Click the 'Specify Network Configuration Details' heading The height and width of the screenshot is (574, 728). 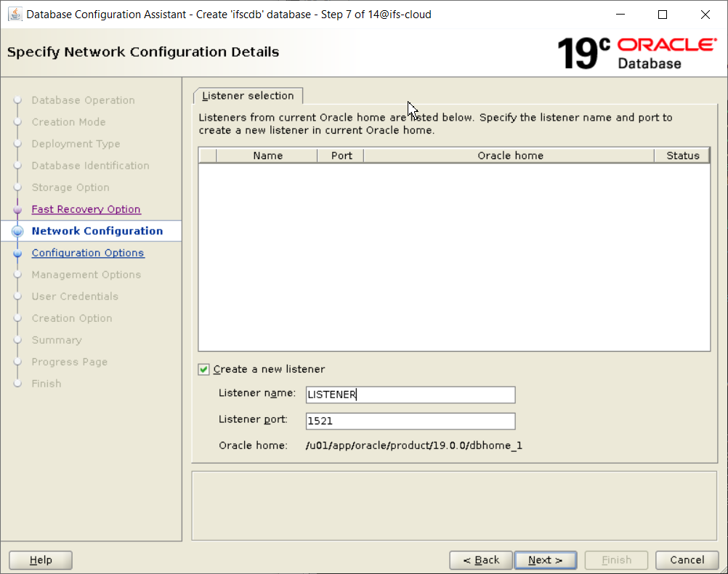(143, 52)
